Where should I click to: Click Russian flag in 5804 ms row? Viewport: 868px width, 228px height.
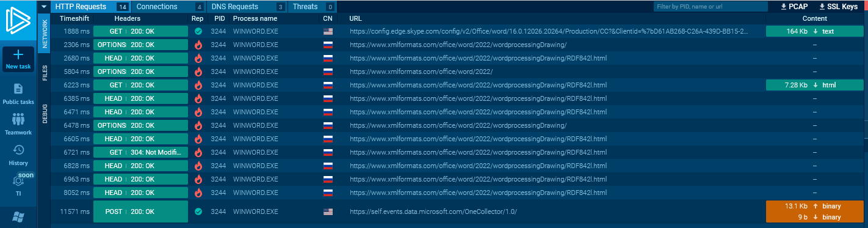tap(328, 72)
